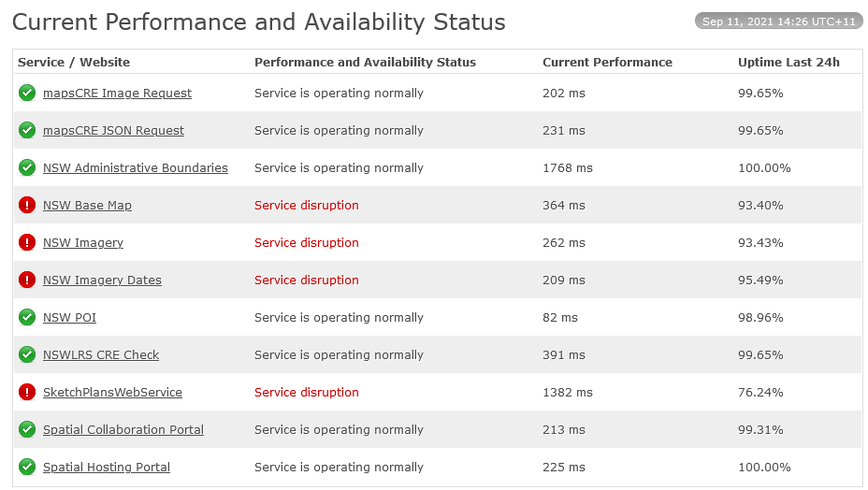Click red warning icon for SketchPlansWebService
Image resolution: width=868 pixels, height=490 pixels.
click(x=26, y=392)
